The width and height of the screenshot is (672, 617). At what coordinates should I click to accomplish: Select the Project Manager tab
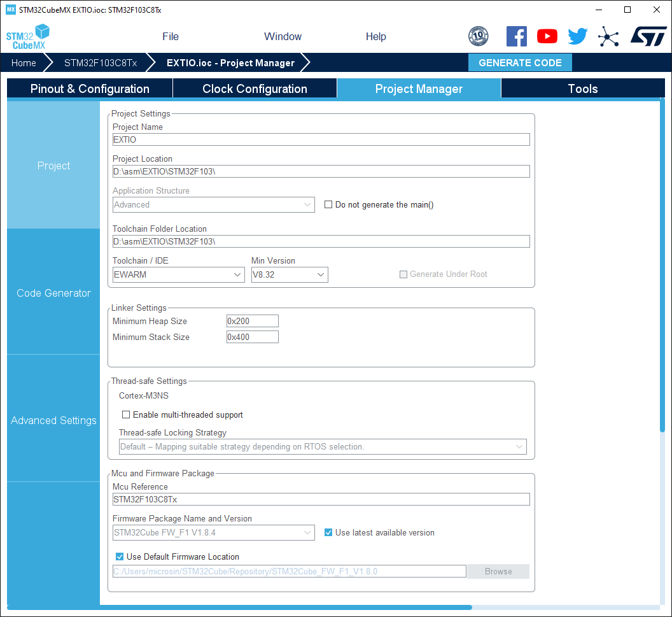419,89
